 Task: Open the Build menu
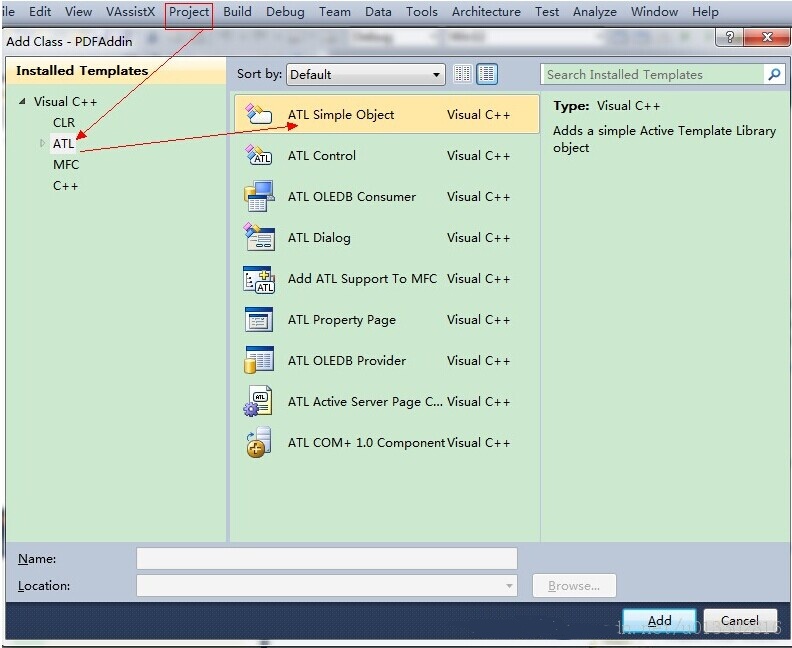click(x=237, y=12)
